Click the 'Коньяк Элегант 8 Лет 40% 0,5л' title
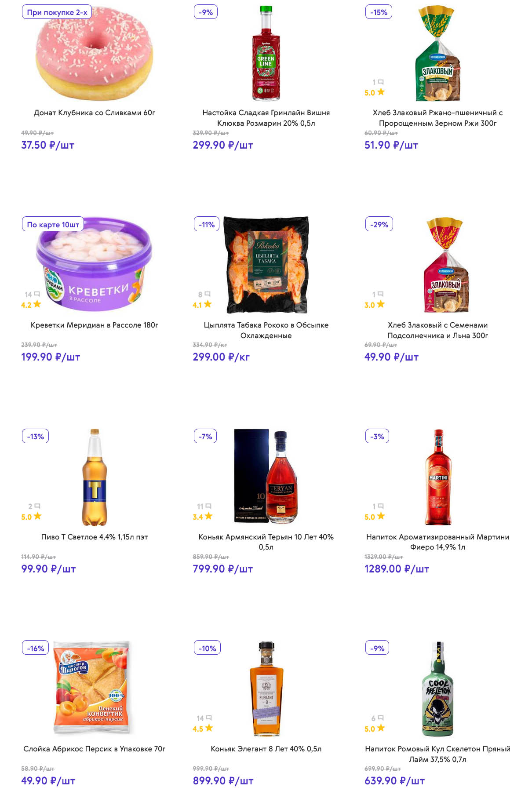The height and width of the screenshot is (798, 532). (x=266, y=749)
